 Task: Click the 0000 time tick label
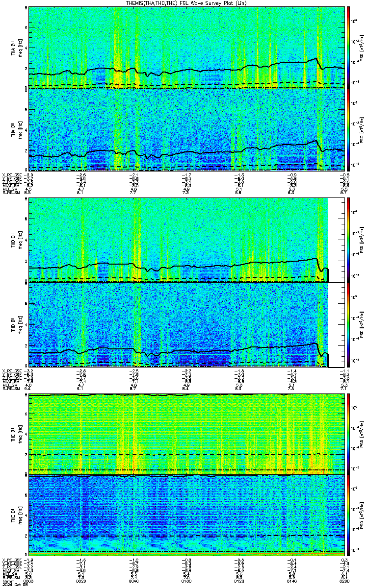[28, 581]
